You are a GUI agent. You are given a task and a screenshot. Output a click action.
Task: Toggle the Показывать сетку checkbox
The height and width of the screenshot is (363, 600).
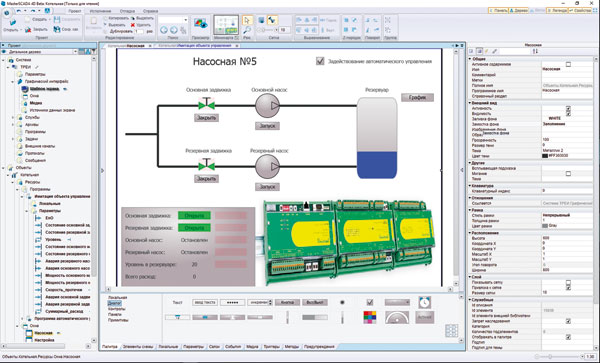tap(568, 282)
